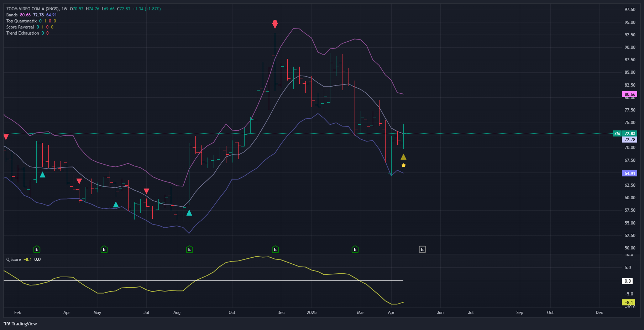Select teal up arrow in late May
Image resolution: width=644 pixels, height=330 pixels.
click(116, 205)
